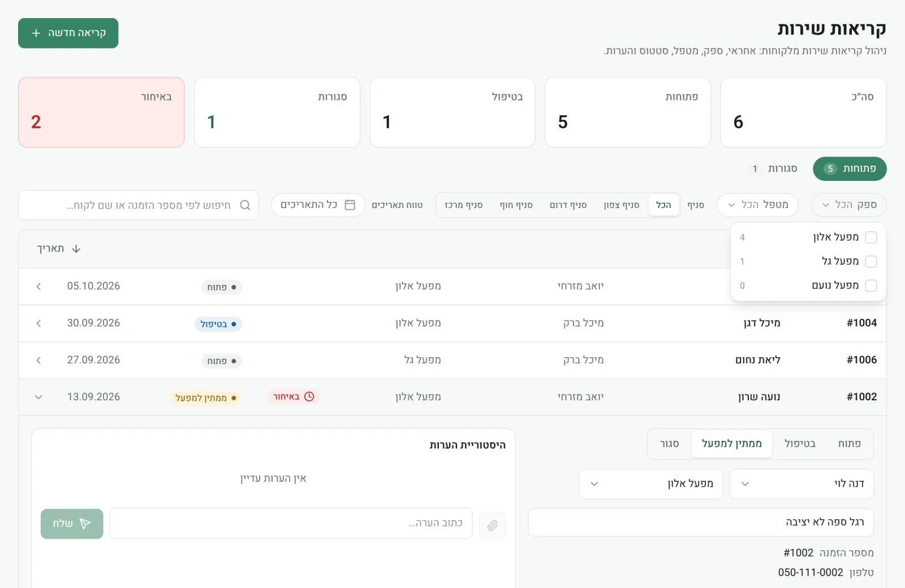
Task: Click the sort arrow next to תאריך
Action: coord(76,249)
